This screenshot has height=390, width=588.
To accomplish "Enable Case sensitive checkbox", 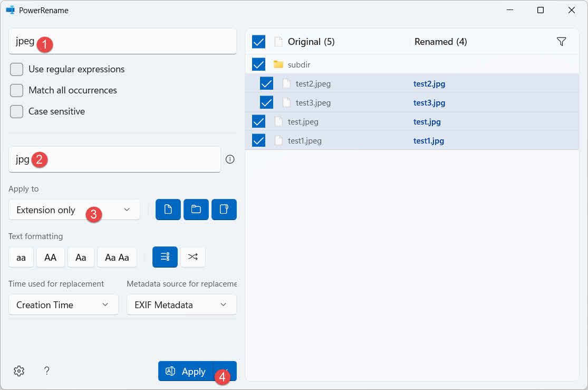I will click(16, 111).
